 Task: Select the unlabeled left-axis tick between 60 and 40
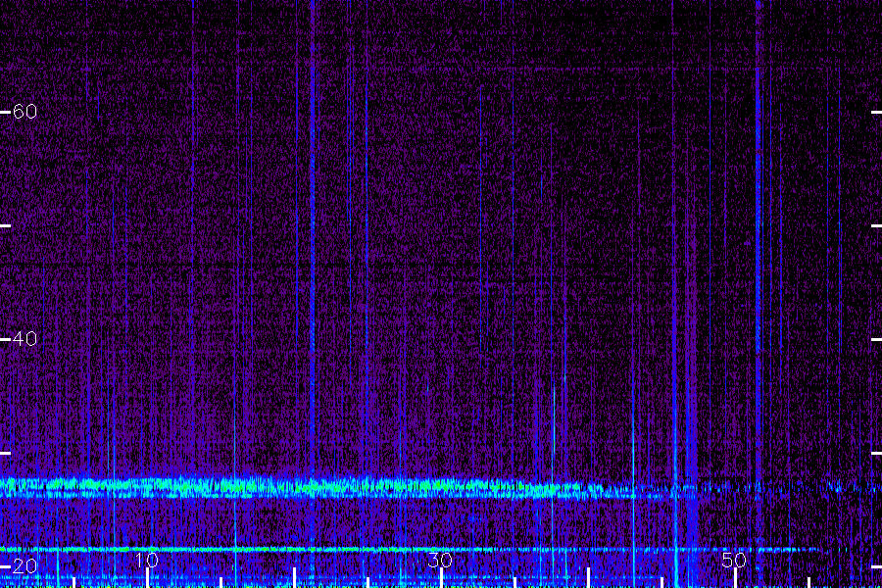(x=5, y=225)
